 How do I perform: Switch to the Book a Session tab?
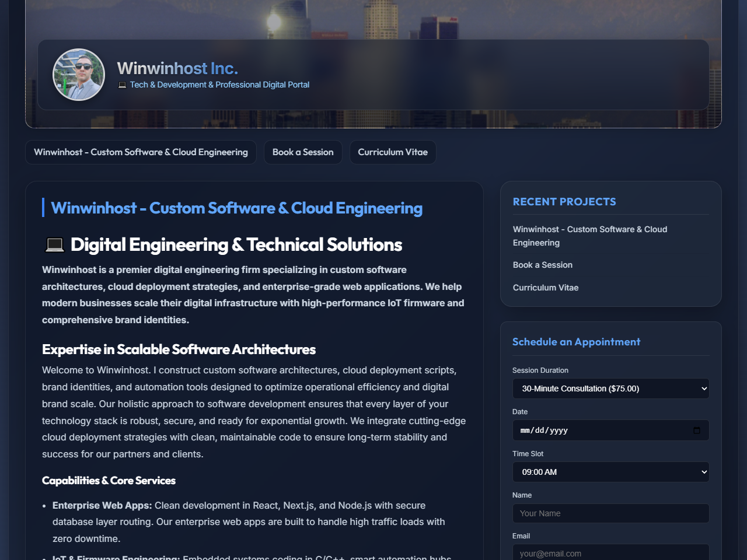(x=303, y=152)
